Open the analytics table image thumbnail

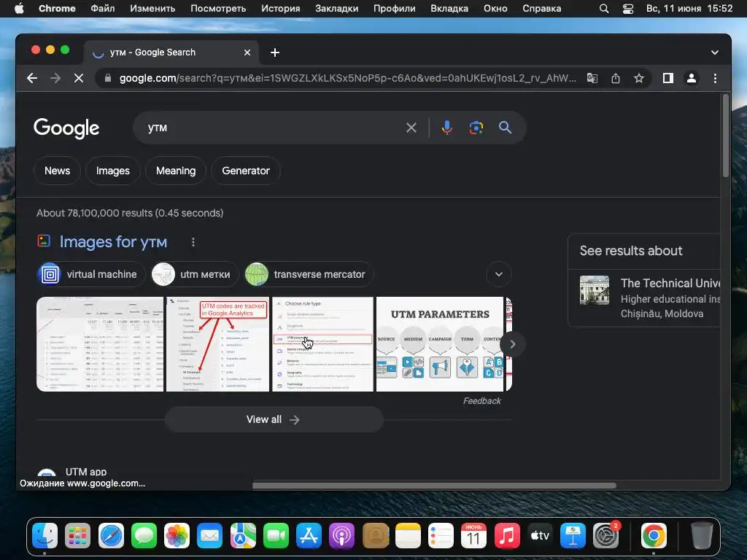(x=100, y=344)
